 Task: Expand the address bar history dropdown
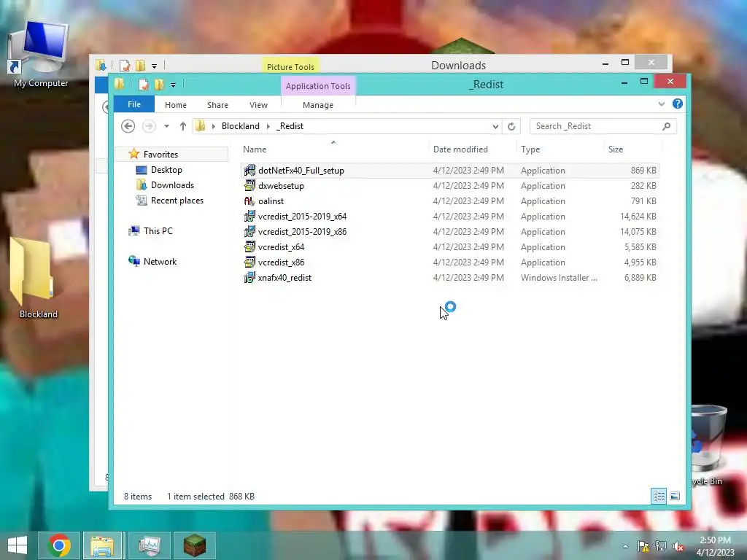pos(495,126)
